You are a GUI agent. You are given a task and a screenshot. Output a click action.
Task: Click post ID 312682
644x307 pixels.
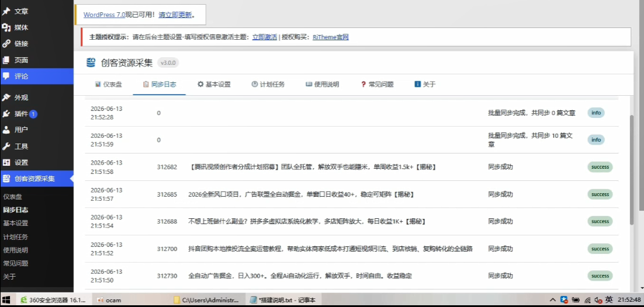167,167
